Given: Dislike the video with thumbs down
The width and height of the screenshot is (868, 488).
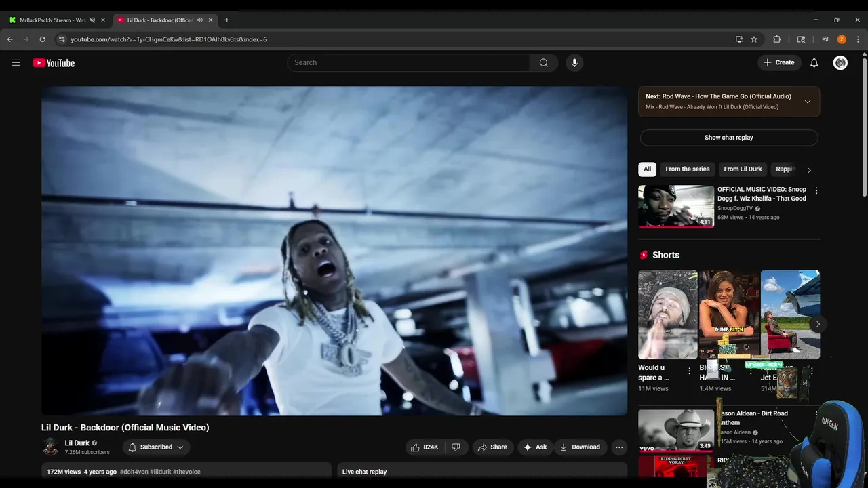Looking at the screenshot, I should coord(456,447).
